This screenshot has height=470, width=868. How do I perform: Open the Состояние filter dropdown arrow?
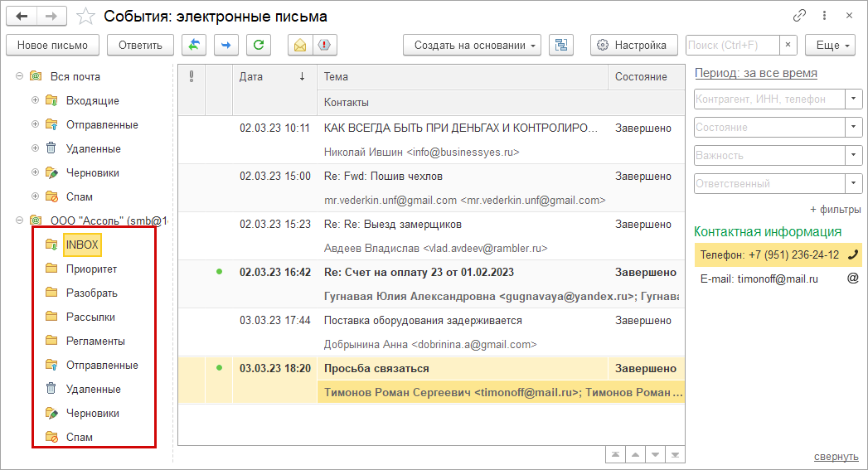tap(853, 128)
